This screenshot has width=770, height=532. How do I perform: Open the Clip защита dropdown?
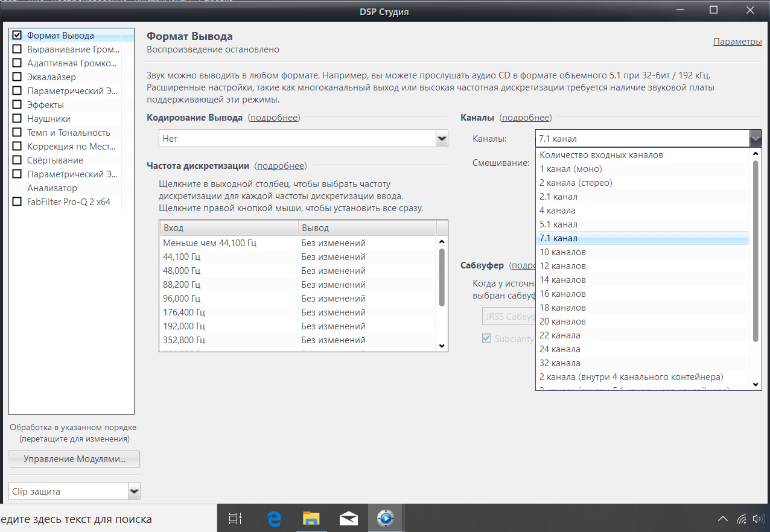tap(75, 492)
